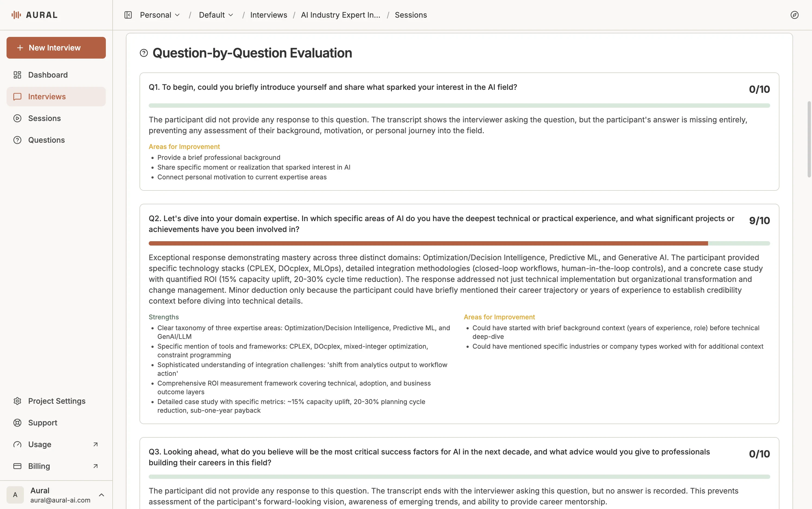
Task: Open AI Industry Expert breadcrumb link
Action: click(x=340, y=15)
